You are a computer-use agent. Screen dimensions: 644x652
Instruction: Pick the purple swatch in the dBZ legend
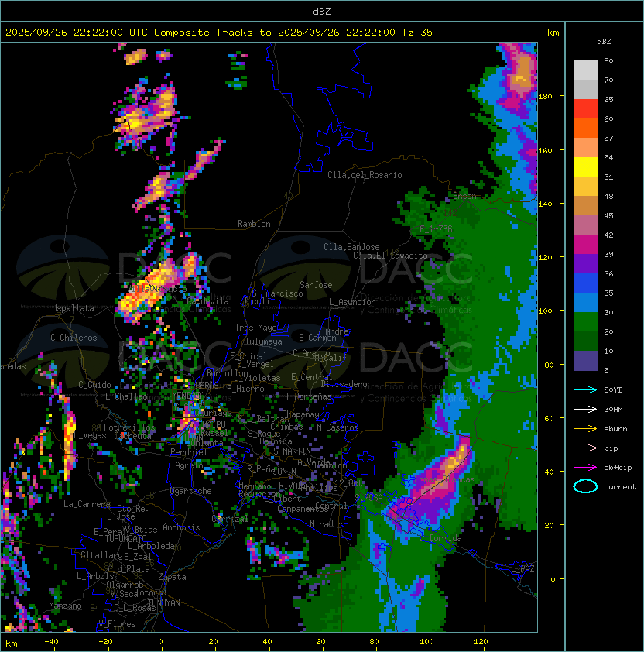click(x=585, y=264)
